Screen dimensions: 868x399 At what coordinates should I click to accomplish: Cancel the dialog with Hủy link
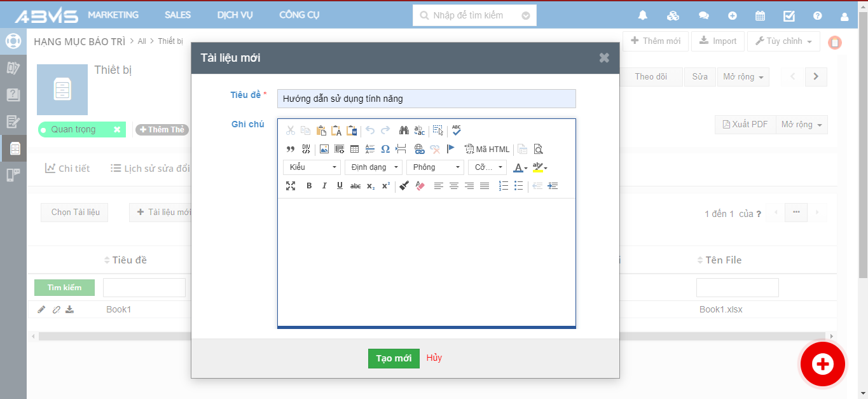(x=434, y=358)
